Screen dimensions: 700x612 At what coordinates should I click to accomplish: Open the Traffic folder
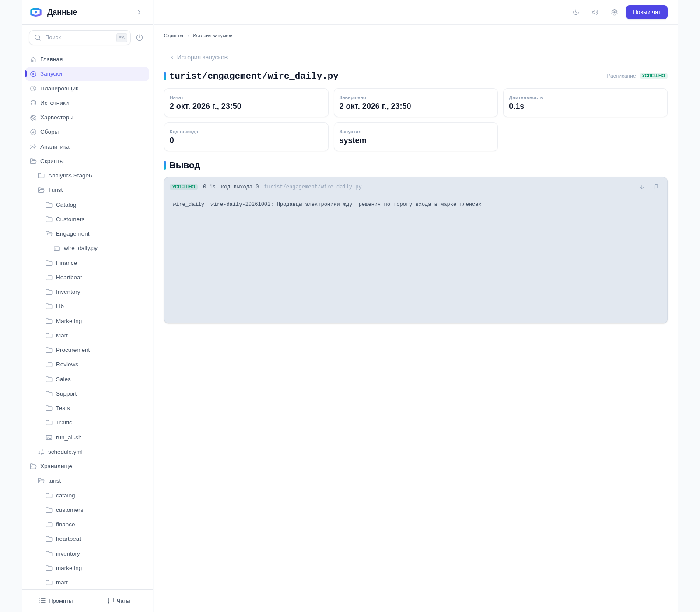87,423
